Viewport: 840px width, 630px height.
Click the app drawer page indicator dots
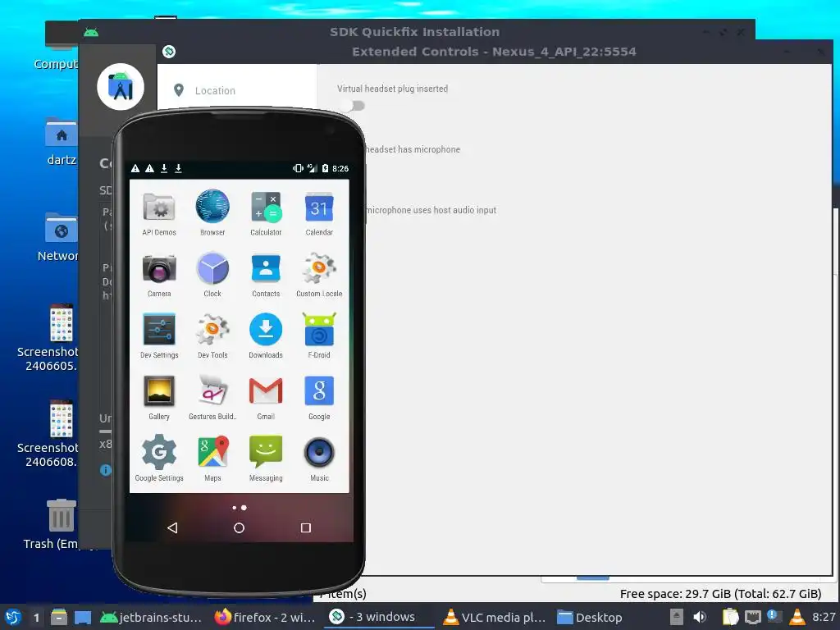pyautogui.click(x=240, y=507)
